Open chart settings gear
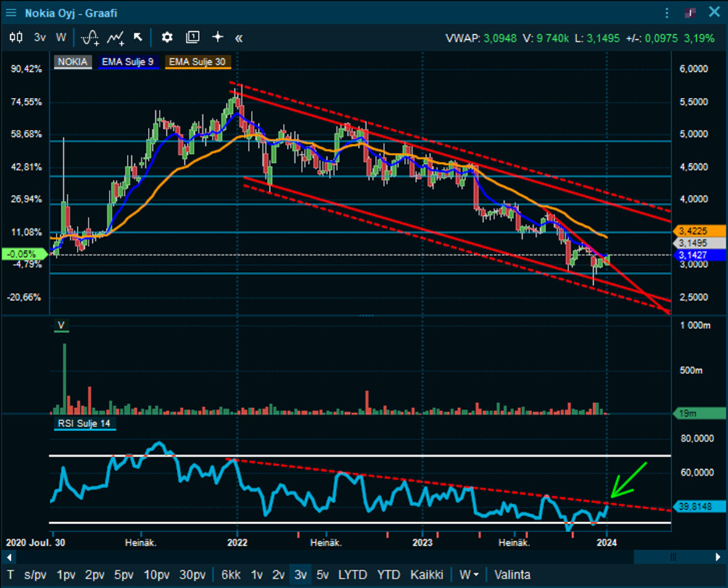Image resolution: width=728 pixels, height=588 pixels. tap(167, 38)
